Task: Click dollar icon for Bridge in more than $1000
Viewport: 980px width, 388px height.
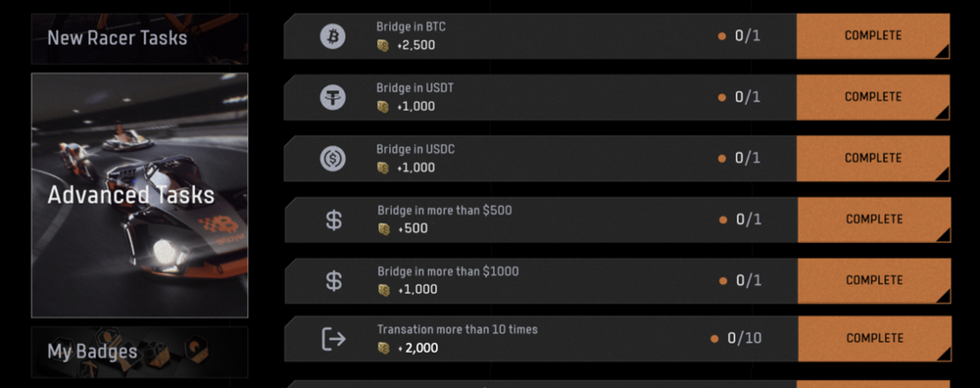Action: 334,281
